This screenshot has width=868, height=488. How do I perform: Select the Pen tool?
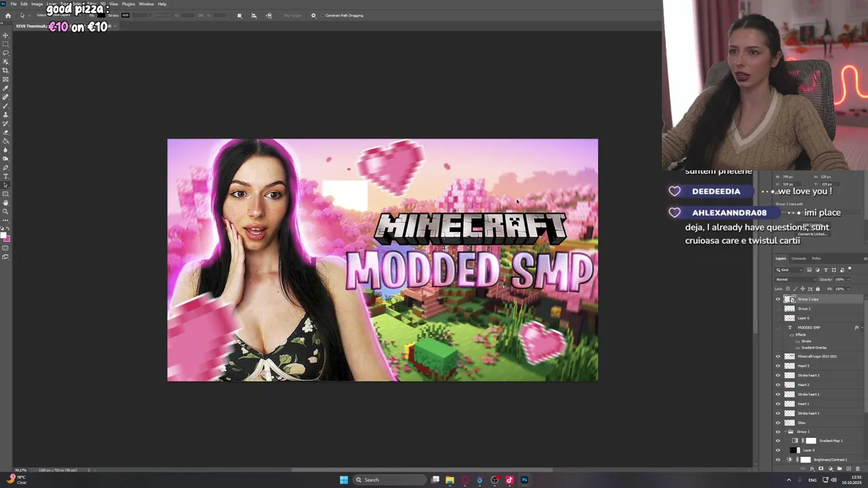click(5, 167)
